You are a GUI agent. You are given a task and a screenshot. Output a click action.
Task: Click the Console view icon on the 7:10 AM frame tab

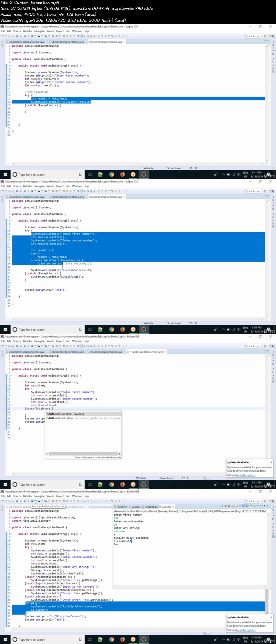coord(160,507)
